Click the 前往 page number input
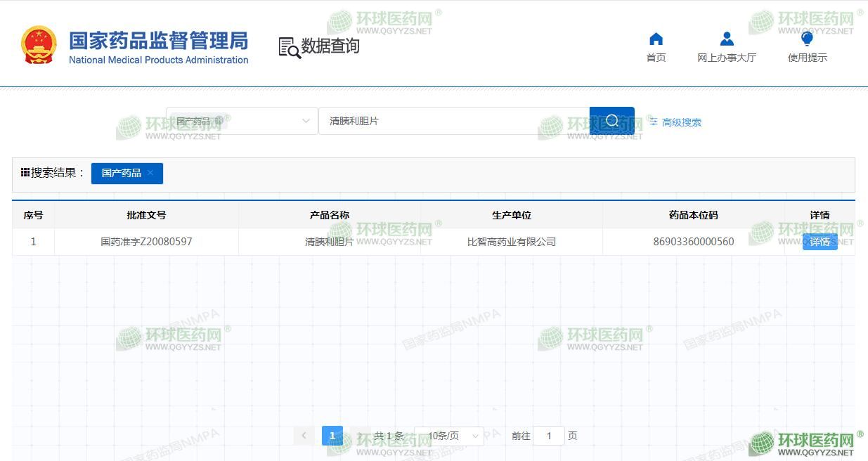This screenshot has height=461, width=868. pos(548,436)
